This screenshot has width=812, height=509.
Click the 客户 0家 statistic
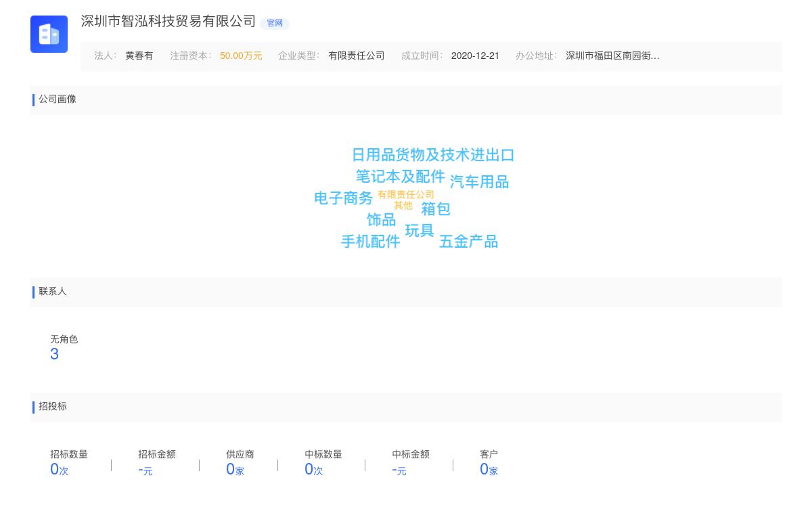(489, 468)
